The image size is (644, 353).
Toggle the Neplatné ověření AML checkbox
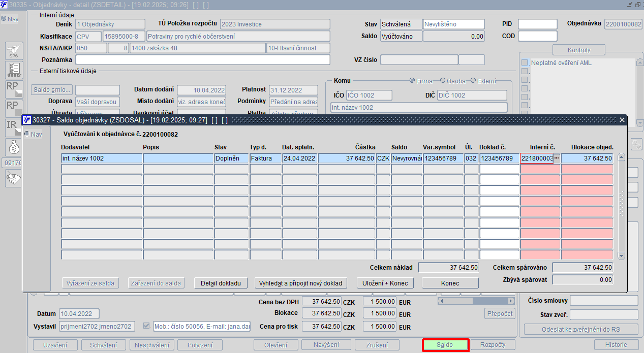click(x=525, y=63)
